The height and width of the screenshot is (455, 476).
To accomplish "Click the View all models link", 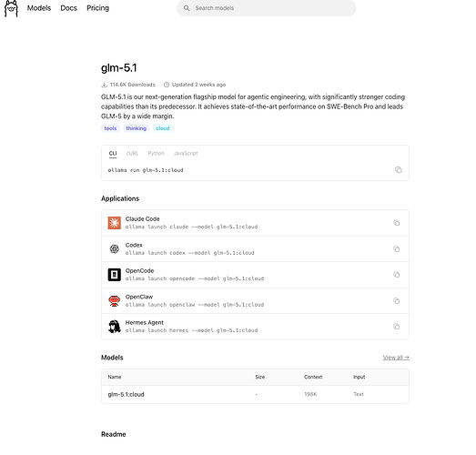I will (396, 358).
